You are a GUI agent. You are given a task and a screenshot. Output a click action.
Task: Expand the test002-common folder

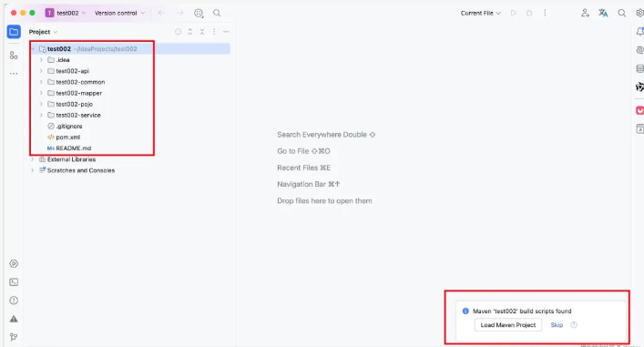click(x=41, y=82)
